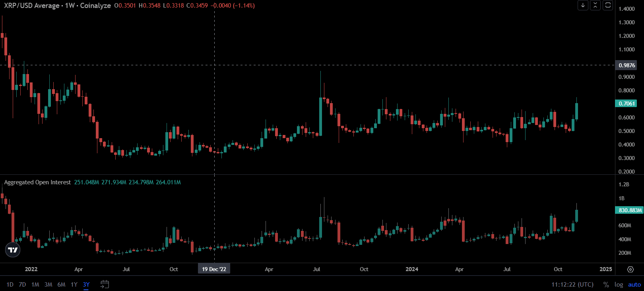Click the 830.883M open interest label
Image resolution: width=644 pixels, height=291 pixels.
click(630, 210)
